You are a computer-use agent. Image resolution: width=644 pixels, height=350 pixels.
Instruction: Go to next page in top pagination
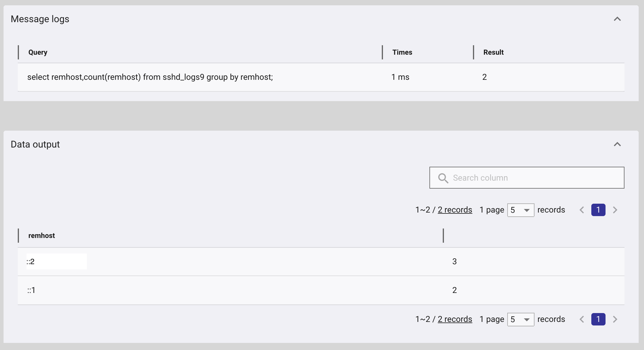(x=615, y=210)
